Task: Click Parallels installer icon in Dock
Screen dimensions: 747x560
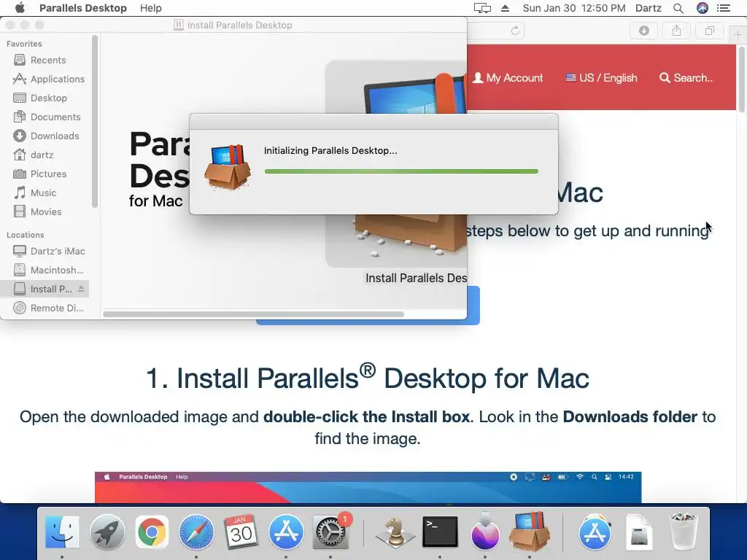Action: pos(530,531)
